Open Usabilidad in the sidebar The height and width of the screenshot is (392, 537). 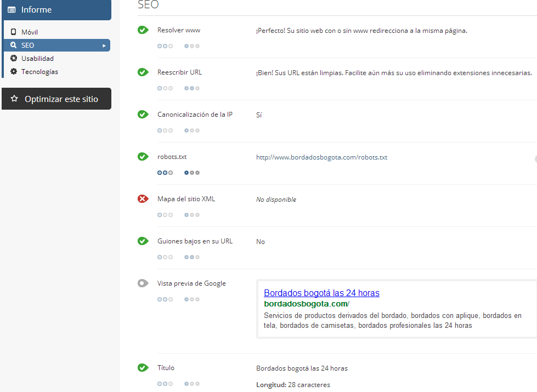coord(37,59)
